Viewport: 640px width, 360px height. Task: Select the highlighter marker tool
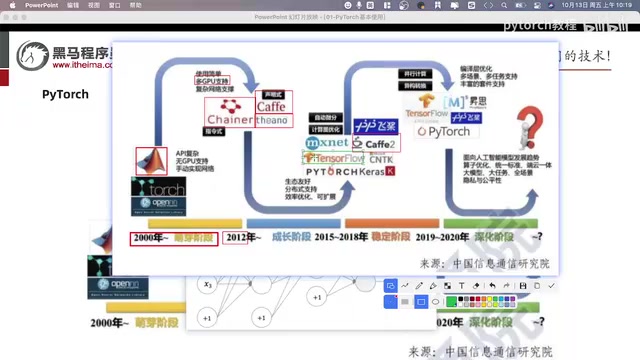click(433, 286)
